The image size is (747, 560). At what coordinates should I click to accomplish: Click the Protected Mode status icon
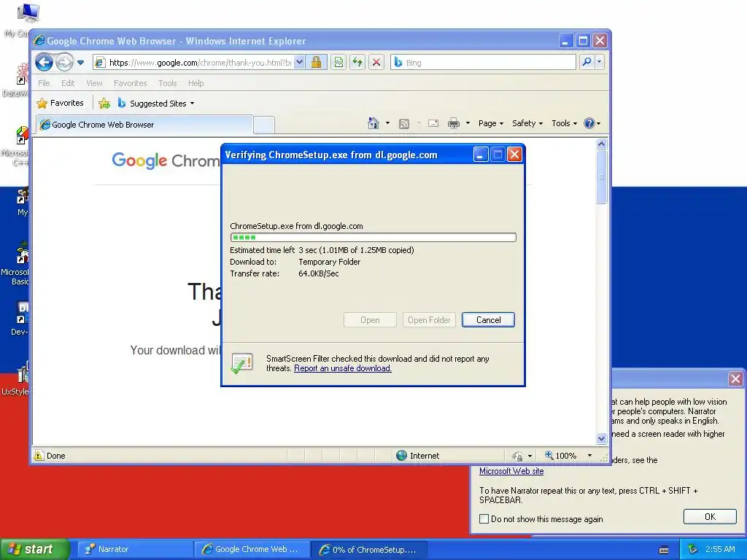(517, 456)
